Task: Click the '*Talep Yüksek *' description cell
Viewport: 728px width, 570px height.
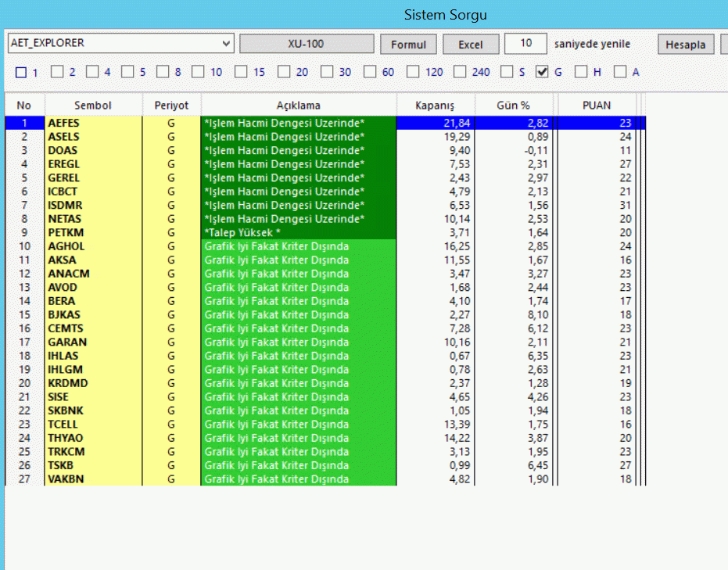Action: pos(299,232)
